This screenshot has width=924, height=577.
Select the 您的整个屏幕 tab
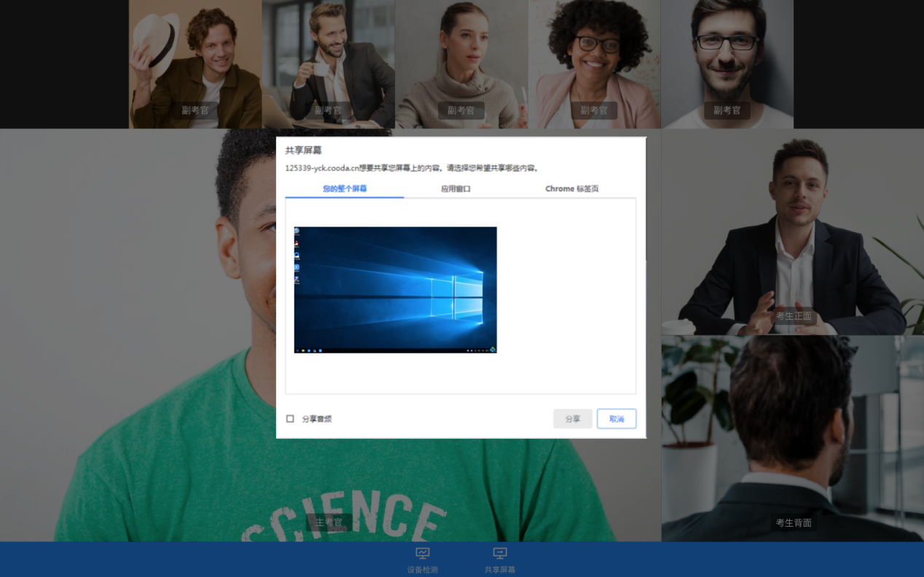[x=345, y=189]
